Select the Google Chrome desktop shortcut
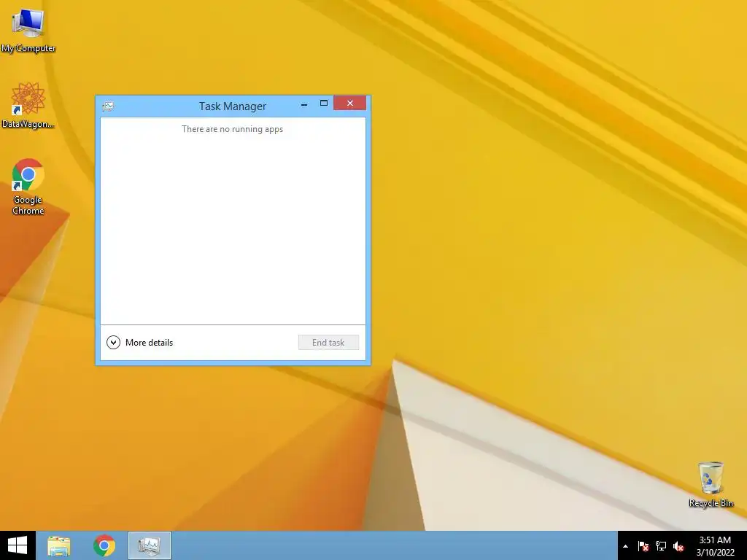Viewport: 747px width, 560px height. (28, 187)
